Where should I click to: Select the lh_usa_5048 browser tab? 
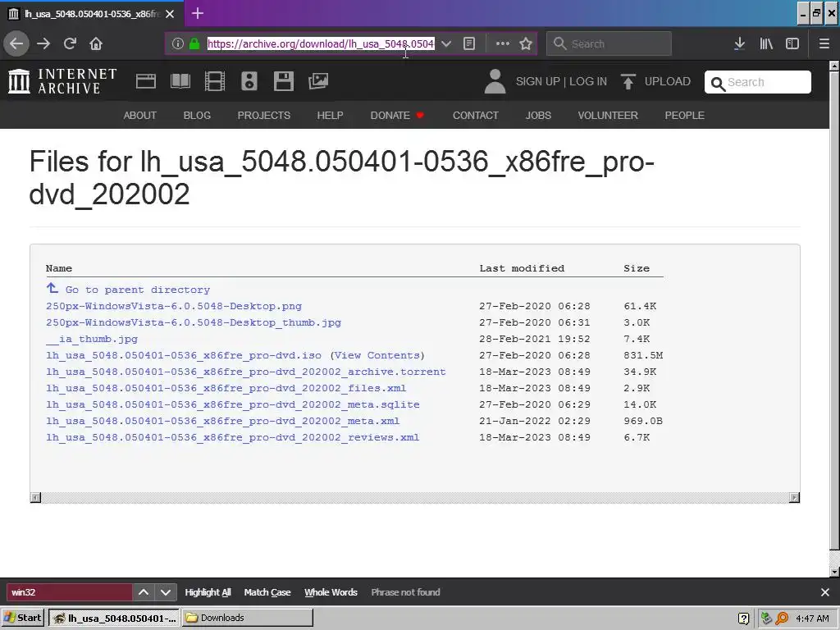point(92,14)
